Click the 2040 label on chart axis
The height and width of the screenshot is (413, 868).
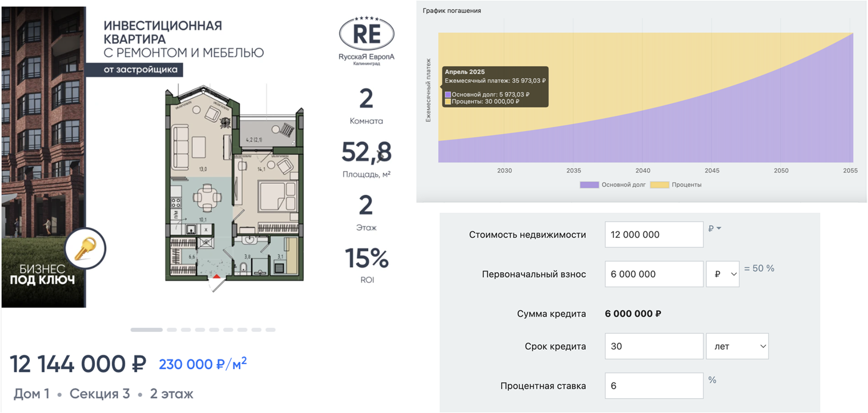pos(642,170)
